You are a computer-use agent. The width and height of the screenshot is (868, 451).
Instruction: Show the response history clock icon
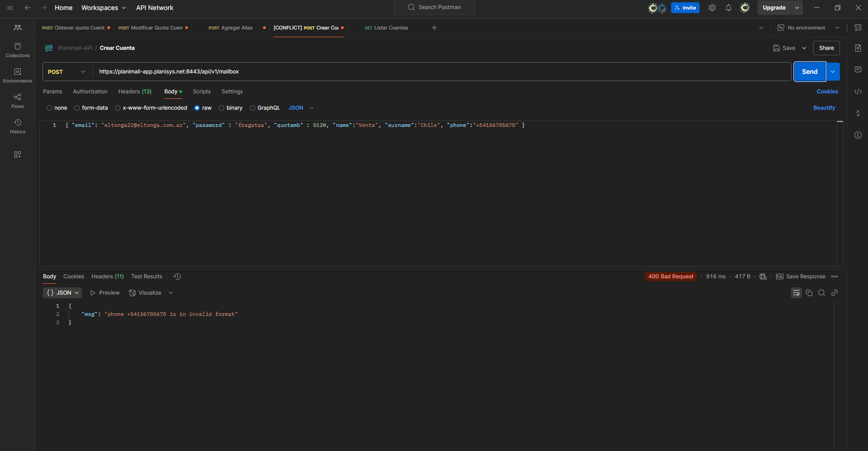click(177, 276)
